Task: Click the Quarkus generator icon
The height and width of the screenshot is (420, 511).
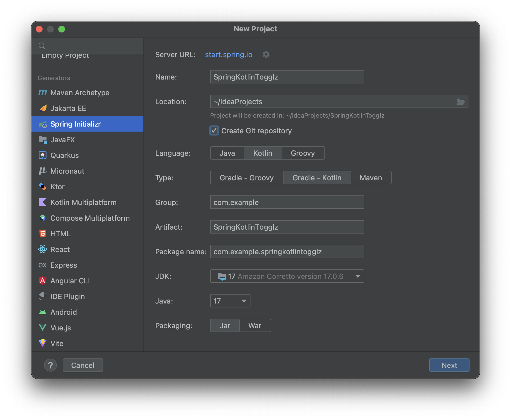Action: (43, 155)
